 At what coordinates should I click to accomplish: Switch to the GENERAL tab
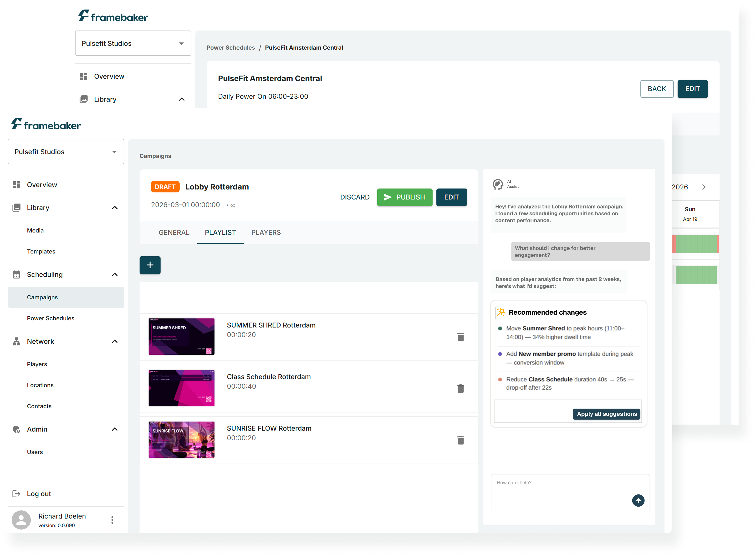pyautogui.click(x=174, y=232)
